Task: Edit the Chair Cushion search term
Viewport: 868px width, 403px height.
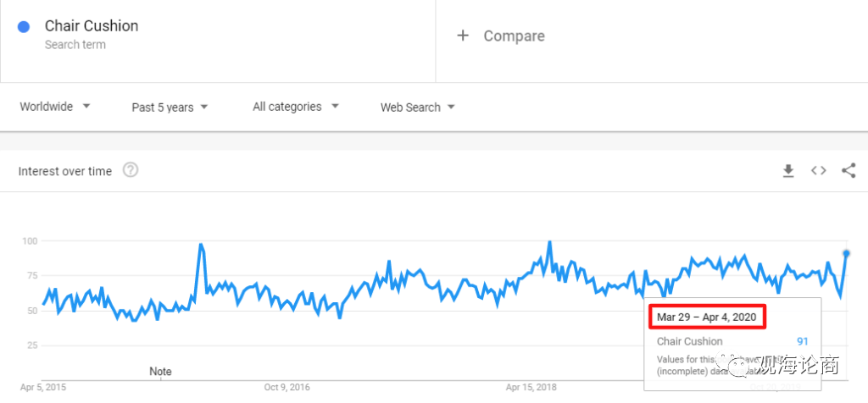Action: 92,26
